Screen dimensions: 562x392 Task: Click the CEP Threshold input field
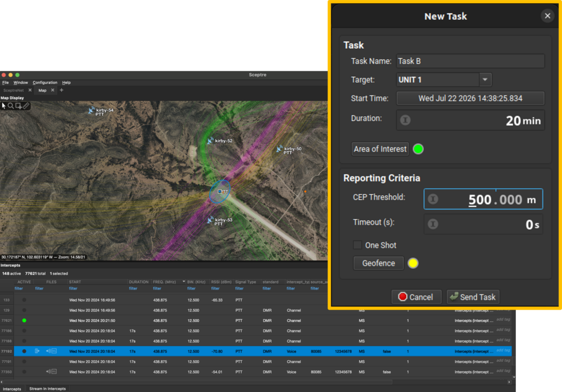(483, 199)
